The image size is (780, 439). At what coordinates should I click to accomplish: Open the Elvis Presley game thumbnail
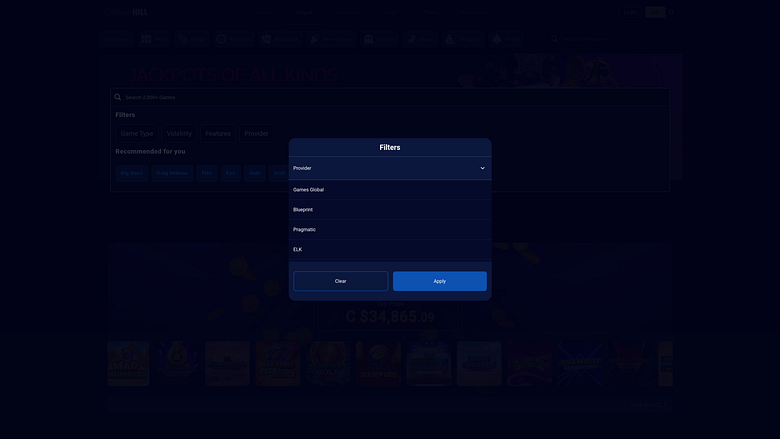[x=580, y=364]
